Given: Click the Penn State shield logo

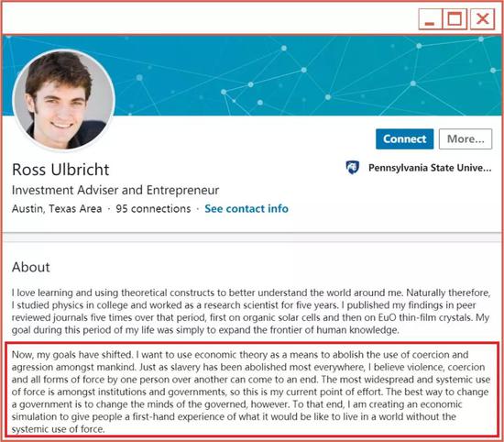Looking at the screenshot, I should [353, 168].
